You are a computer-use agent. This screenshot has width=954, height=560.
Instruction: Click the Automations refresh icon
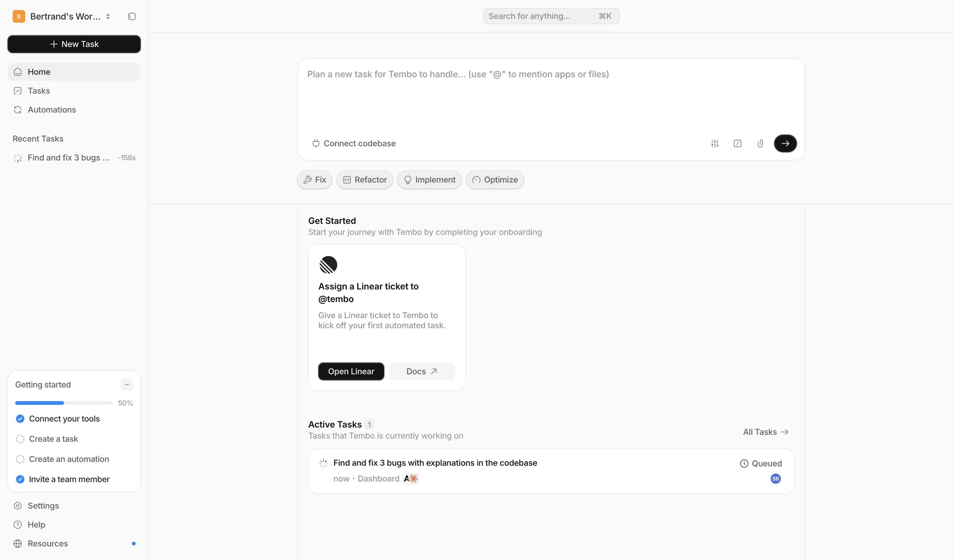[x=17, y=110]
